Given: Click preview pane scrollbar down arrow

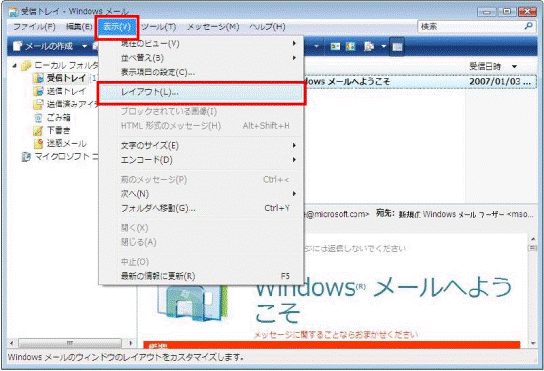Looking at the screenshot, I should coord(533,344).
